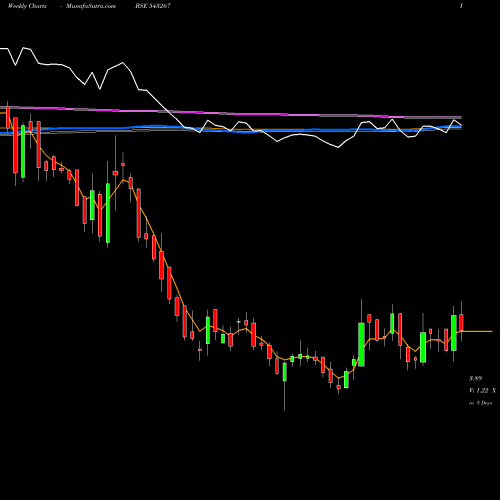Click the "MunafaSutra.com" label
The height and width of the screenshot is (500, 500).
point(91,6)
